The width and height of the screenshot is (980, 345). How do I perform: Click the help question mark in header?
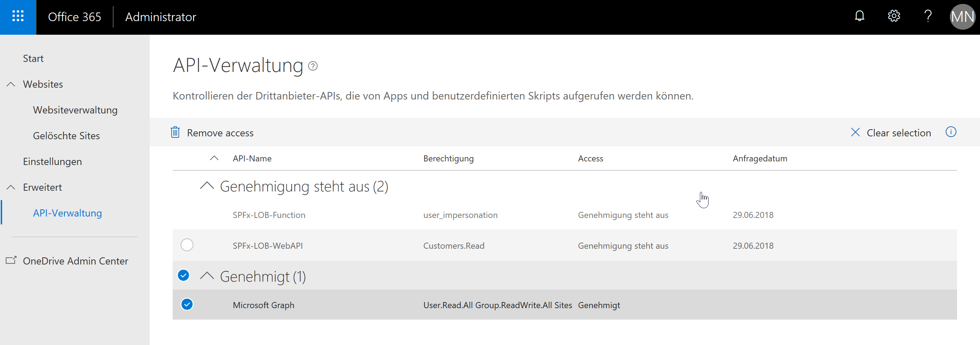pos(928,16)
